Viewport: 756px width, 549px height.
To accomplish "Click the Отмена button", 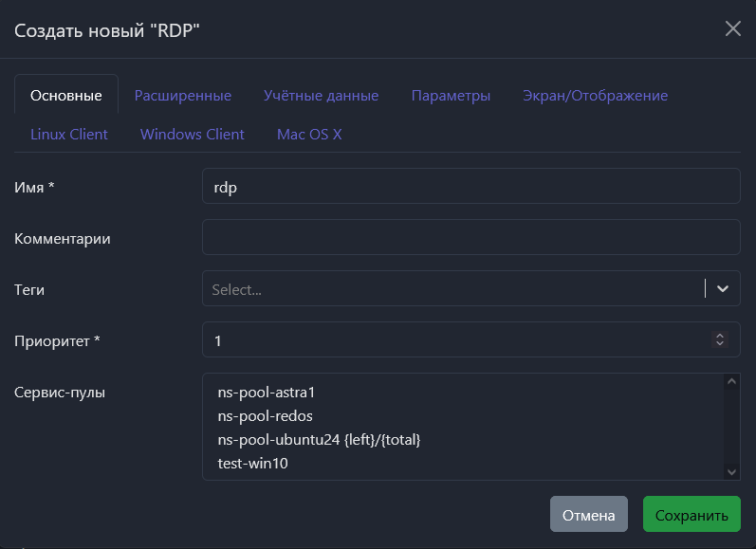I will (588, 516).
